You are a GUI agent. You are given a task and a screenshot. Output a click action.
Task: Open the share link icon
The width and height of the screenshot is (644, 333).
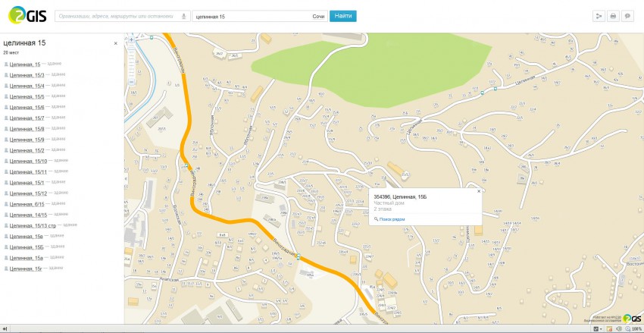pyautogui.click(x=599, y=16)
